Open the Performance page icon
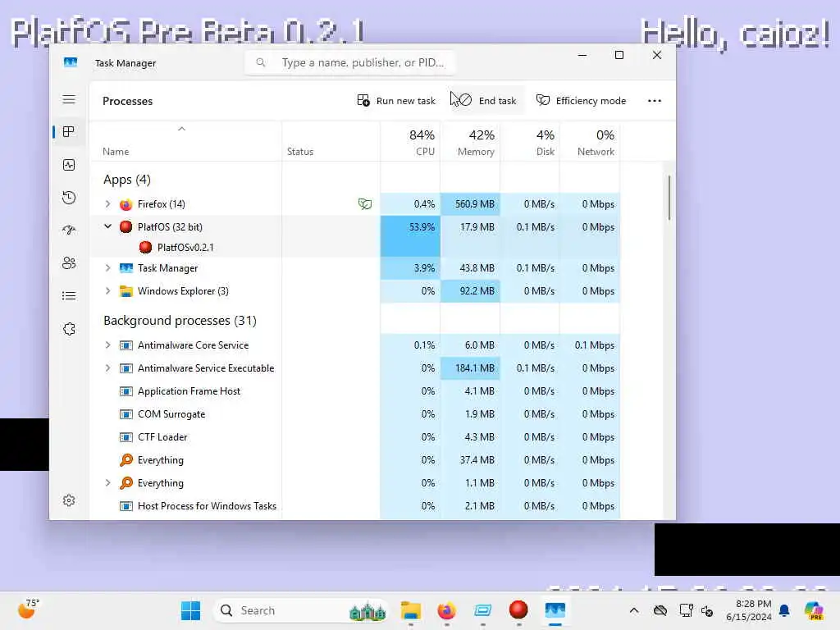The width and height of the screenshot is (840, 630). [x=69, y=165]
